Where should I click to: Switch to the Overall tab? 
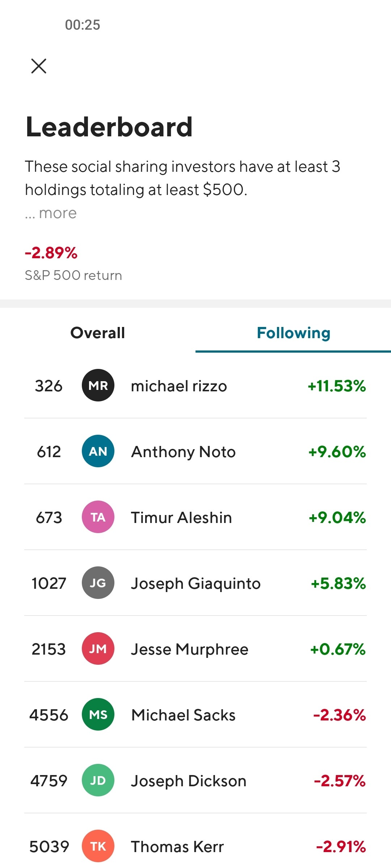(98, 333)
